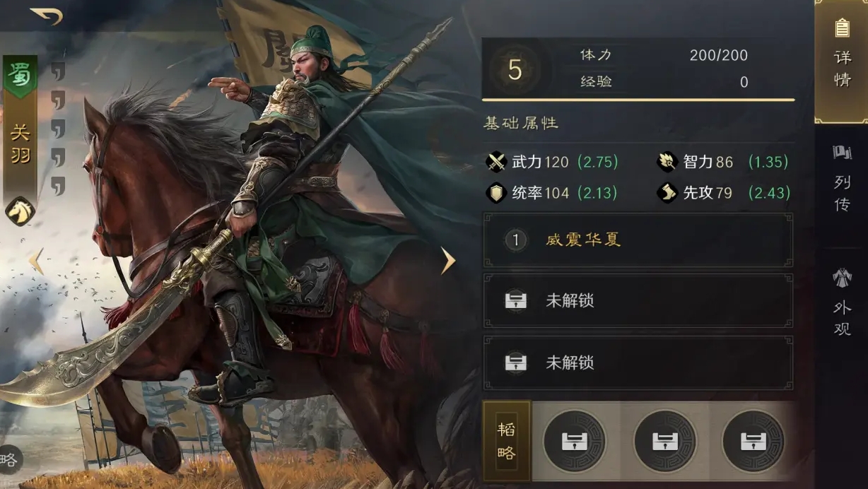The height and width of the screenshot is (489, 868).
Task: Select the first locked 韬略 circle slot
Action: click(x=574, y=441)
